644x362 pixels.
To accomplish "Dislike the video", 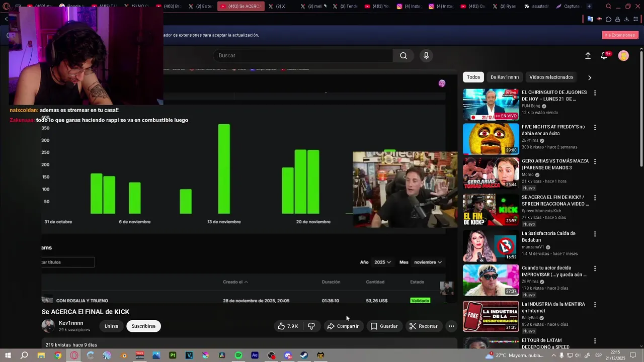I will (x=311, y=326).
